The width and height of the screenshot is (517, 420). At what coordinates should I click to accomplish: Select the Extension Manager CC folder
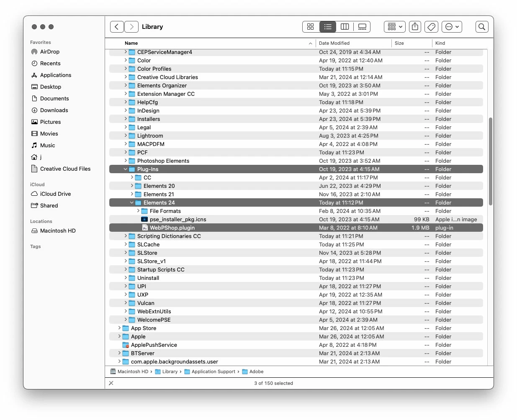tap(296, 94)
